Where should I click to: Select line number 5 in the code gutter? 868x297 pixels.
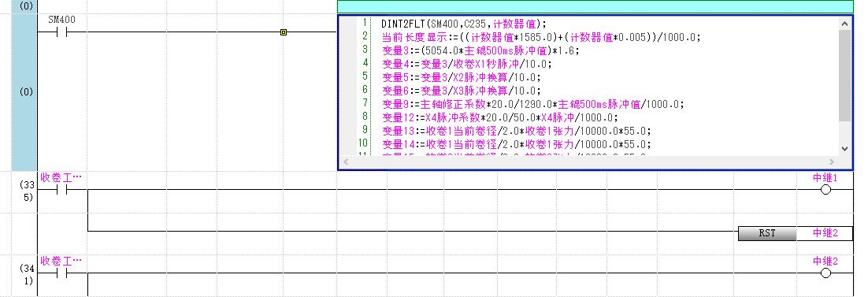[365, 76]
